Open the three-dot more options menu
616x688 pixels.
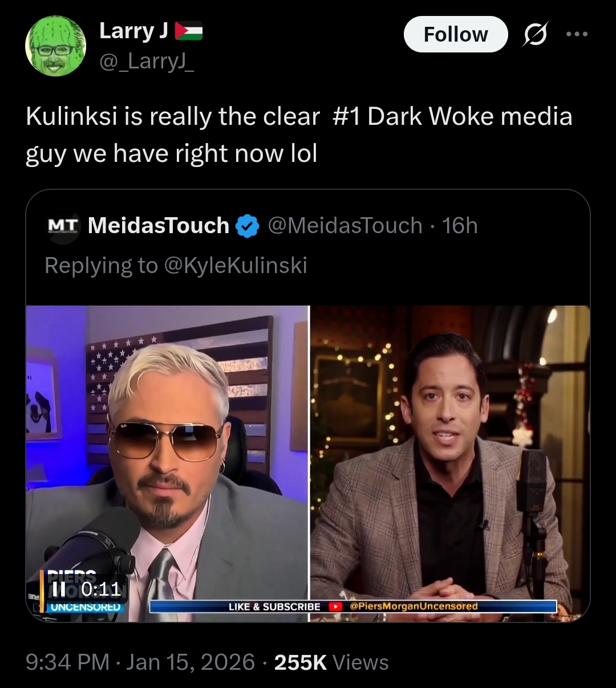(x=577, y=34)
